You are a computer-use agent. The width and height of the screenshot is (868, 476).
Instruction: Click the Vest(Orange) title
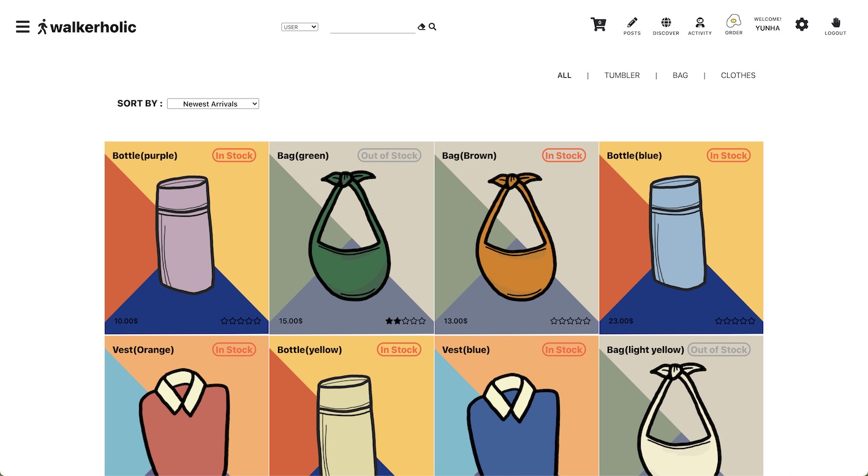[143, 350]
